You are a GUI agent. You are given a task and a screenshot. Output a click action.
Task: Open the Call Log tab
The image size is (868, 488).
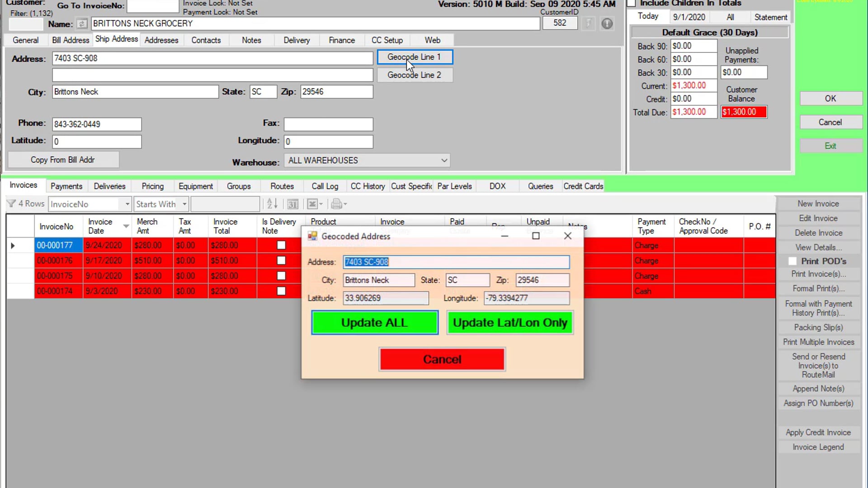coord(325,186)
